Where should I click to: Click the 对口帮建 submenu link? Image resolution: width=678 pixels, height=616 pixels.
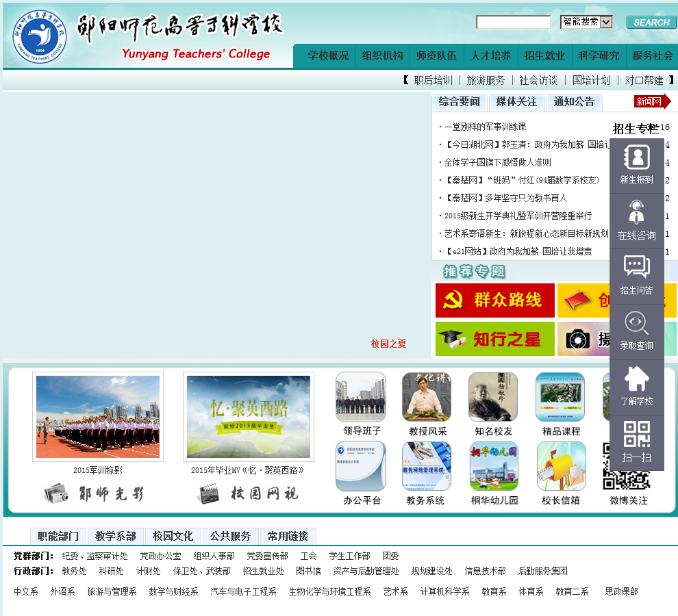[644, 80]
